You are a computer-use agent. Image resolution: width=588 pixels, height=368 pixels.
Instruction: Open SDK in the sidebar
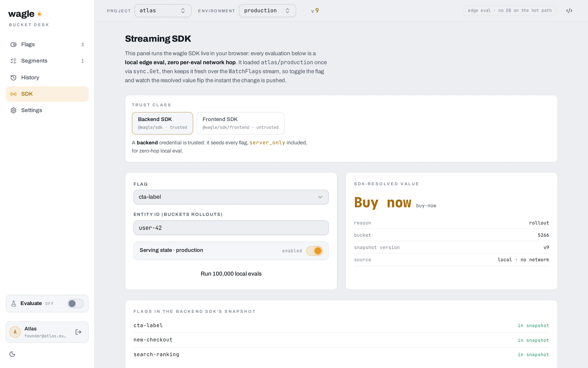click(x=47, y=94)
